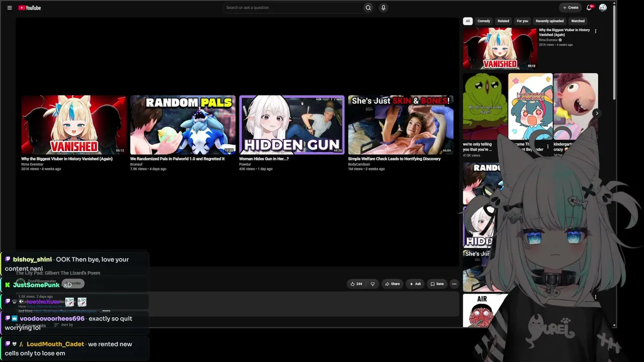
Task: Open Short titled 'we're only telling you that you're...'
Action: tap(477, 147)
